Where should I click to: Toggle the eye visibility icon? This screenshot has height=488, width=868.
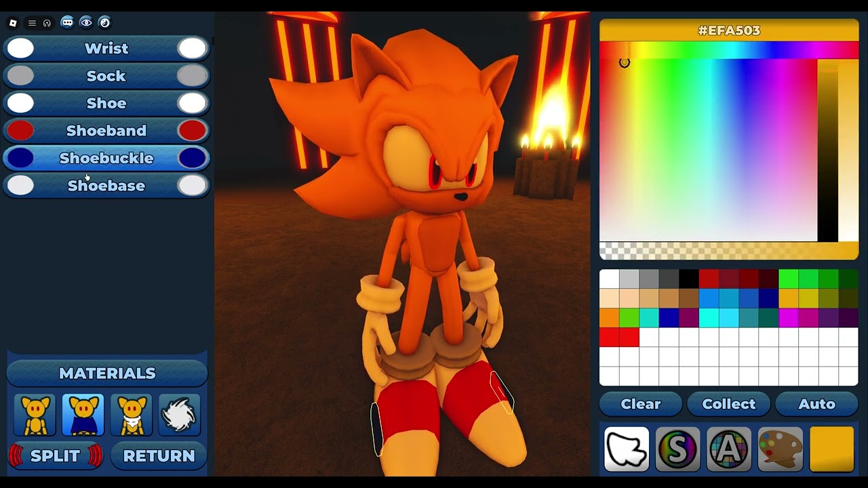[86, 22]
